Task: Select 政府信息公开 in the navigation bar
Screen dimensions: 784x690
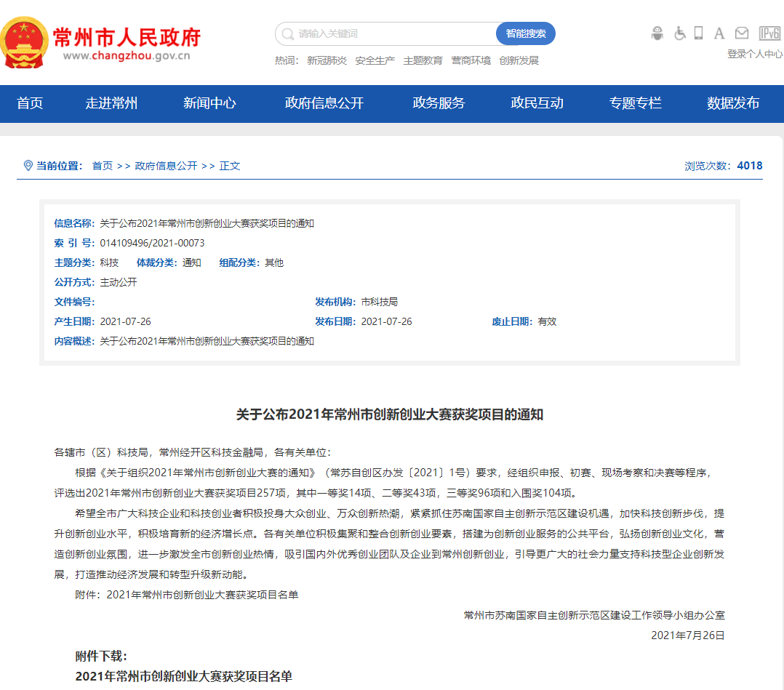Action: point(323,104)
